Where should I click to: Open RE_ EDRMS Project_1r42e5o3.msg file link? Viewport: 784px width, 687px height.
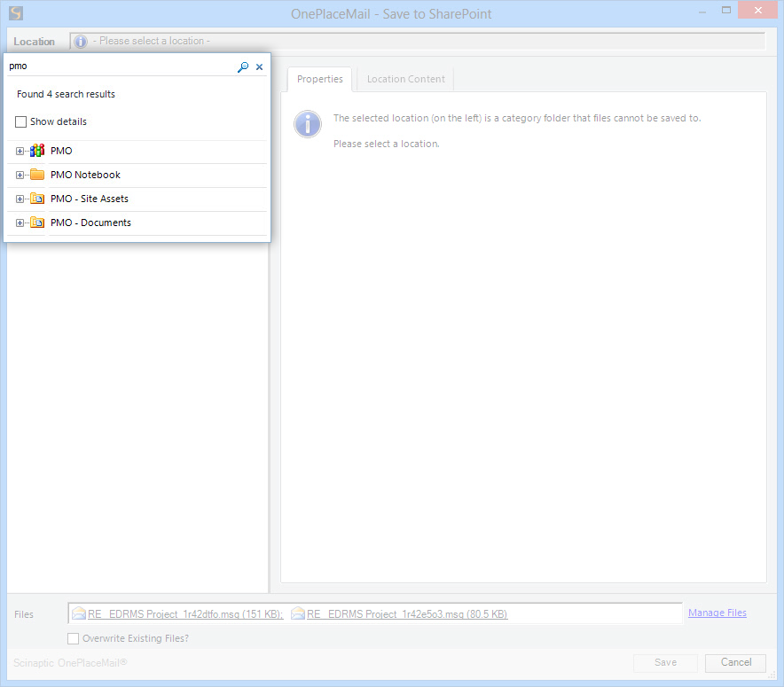(407, 614)
